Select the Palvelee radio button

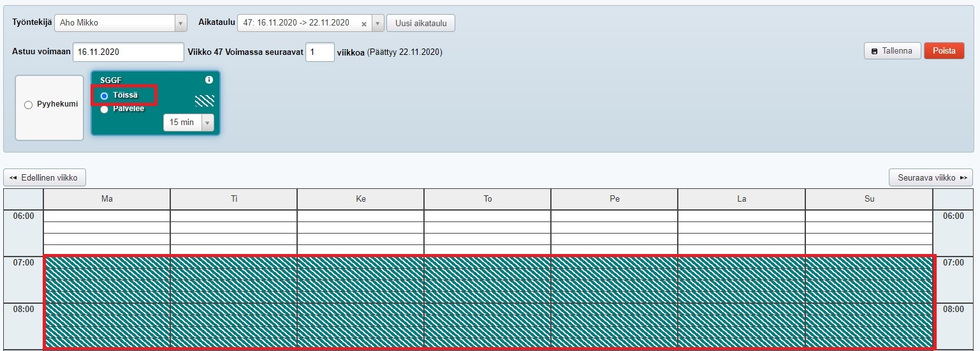point(105,109)
